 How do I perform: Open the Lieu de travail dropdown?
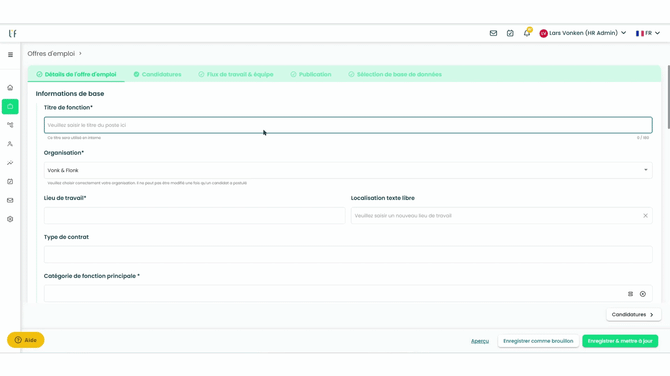[x=194, y=216]
